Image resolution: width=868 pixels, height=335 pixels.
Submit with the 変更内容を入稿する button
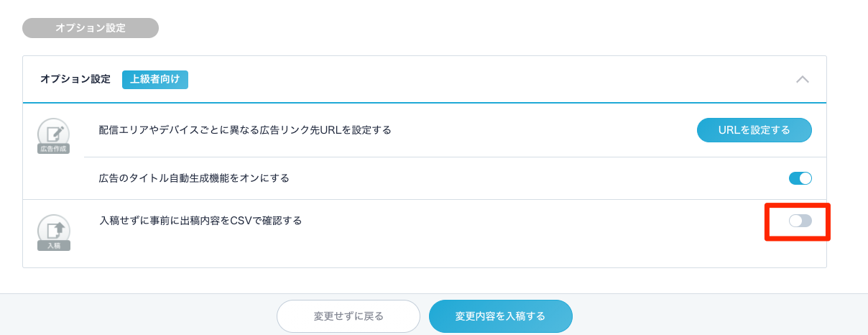(501, 316)
